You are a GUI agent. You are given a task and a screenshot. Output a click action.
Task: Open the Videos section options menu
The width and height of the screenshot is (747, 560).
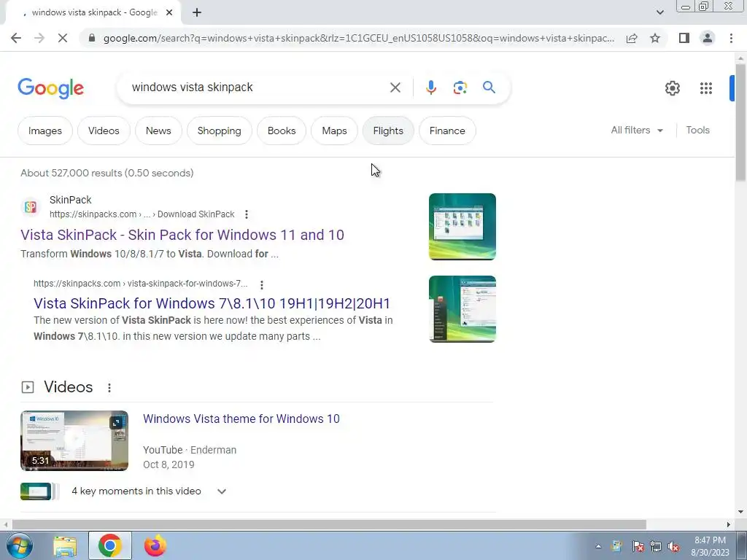coord(109,388)
